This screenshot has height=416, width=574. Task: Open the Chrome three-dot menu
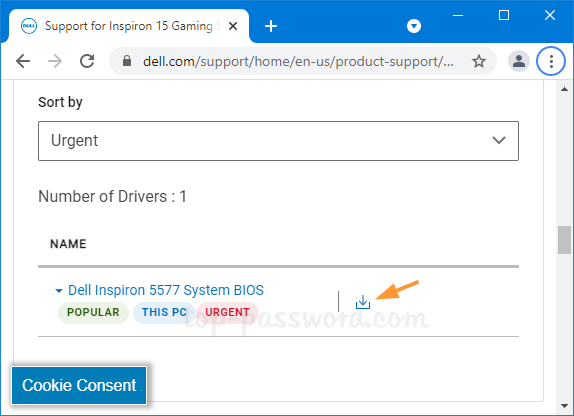(551, 61)
